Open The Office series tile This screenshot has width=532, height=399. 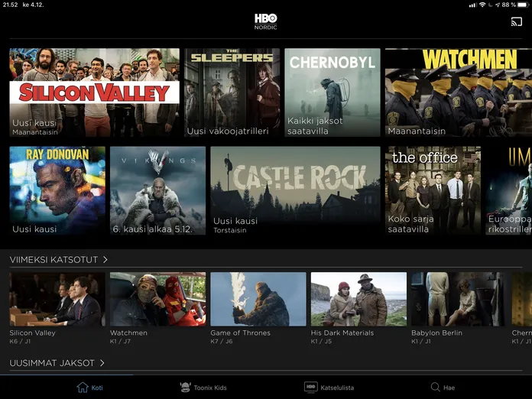433,190
